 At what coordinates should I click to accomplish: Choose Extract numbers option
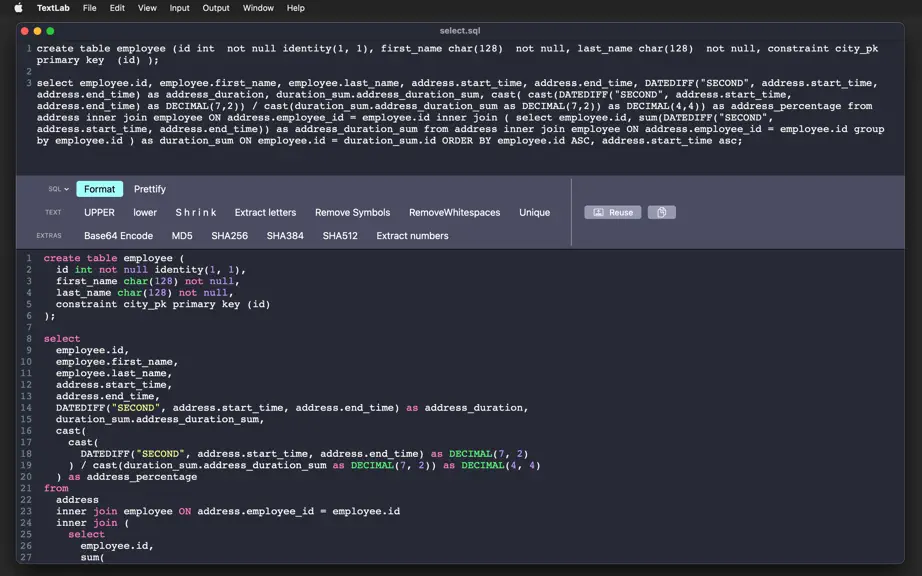[412, 236]
